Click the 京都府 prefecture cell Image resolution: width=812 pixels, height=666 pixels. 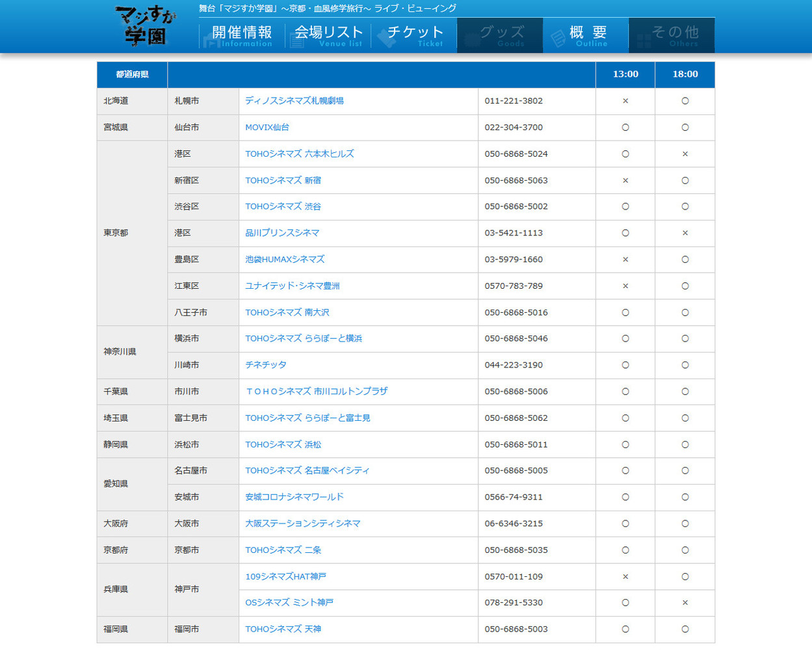(132, 550)
